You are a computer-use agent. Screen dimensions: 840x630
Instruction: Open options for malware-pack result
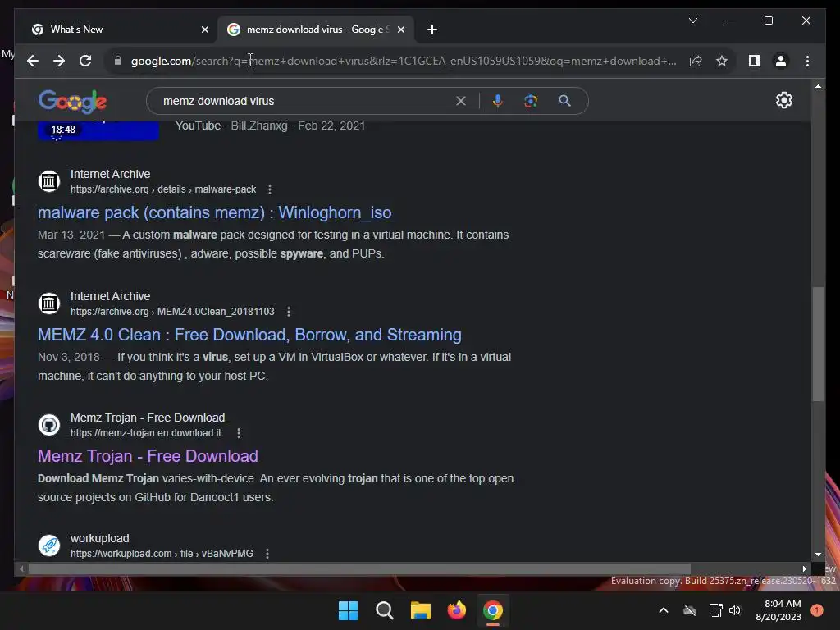click(269, 189)
